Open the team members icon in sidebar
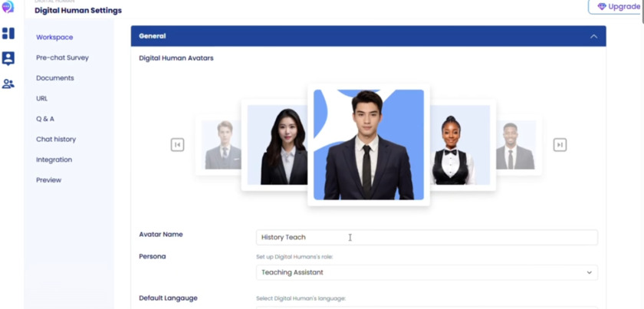The image size is (644, 309). 8,84
